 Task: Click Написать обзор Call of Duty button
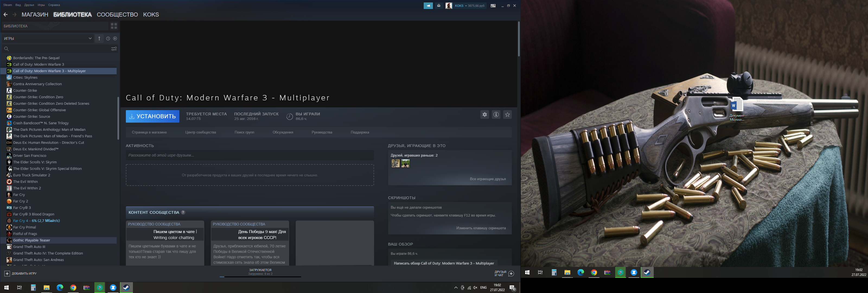(x=444, y=263)
